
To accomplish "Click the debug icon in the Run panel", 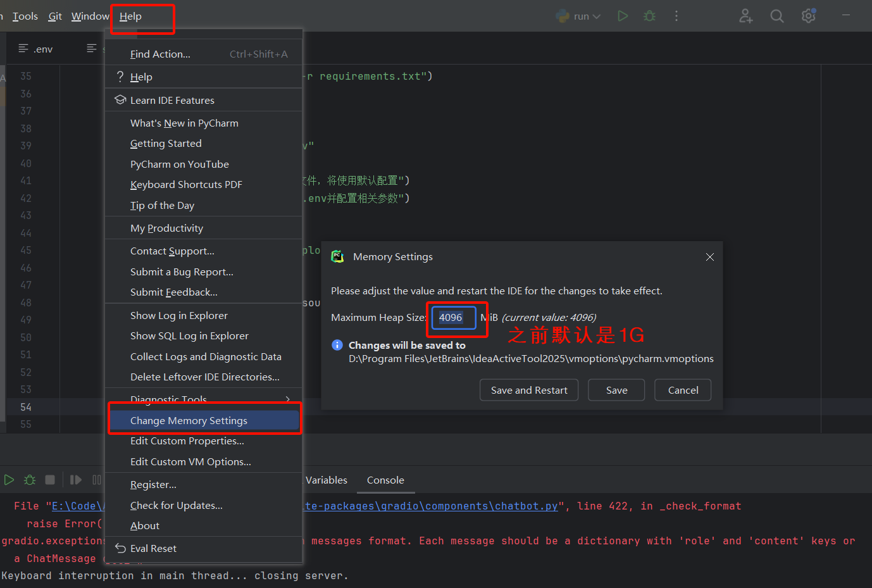I will pyautogui.click(x=30, y=480).
